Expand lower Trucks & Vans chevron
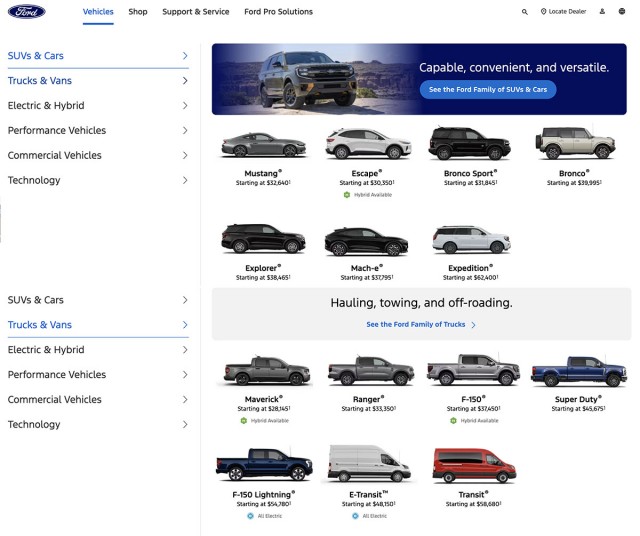Screen dimensions: 640x536 [x=185, y=325]
